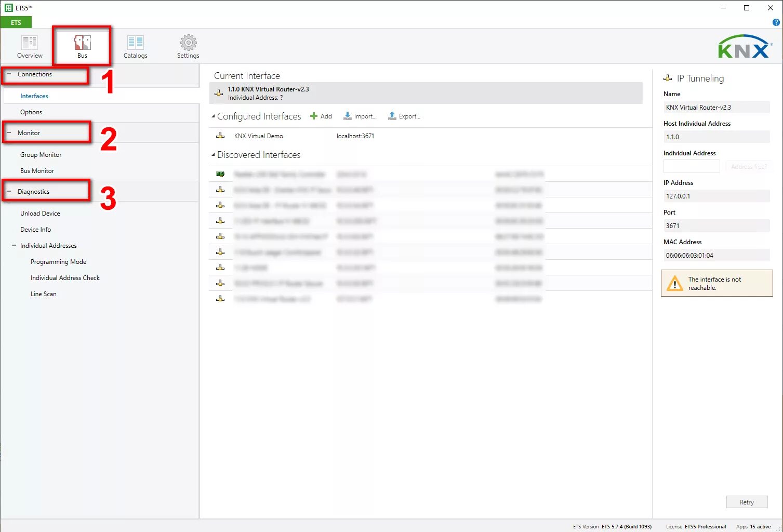Open the Settings gear icon
783x532 pixels.
point(188,43)
